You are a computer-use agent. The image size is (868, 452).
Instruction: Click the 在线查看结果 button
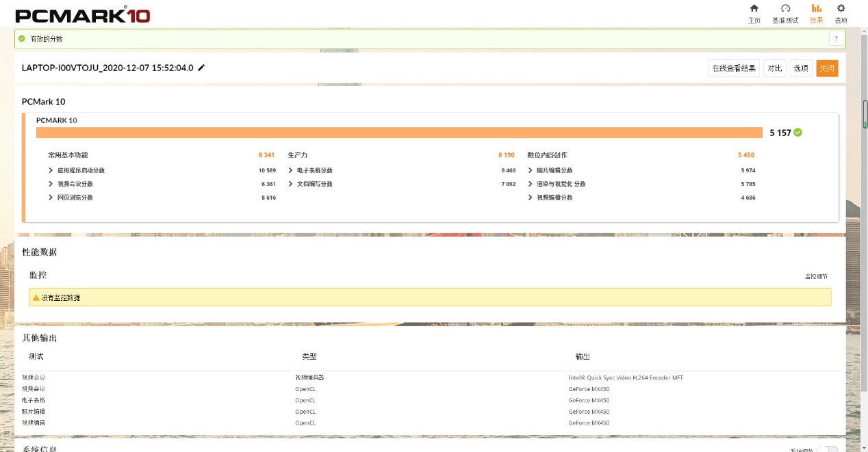(733, 68)
